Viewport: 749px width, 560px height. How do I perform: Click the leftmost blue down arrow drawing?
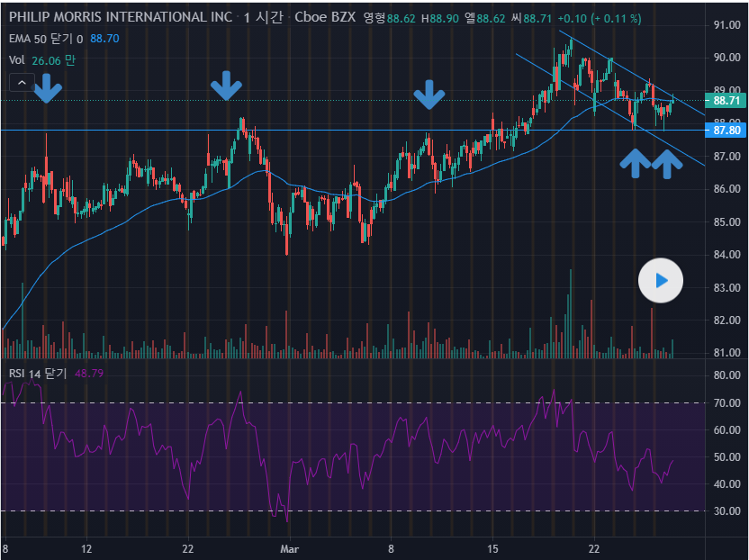(48, 88)
